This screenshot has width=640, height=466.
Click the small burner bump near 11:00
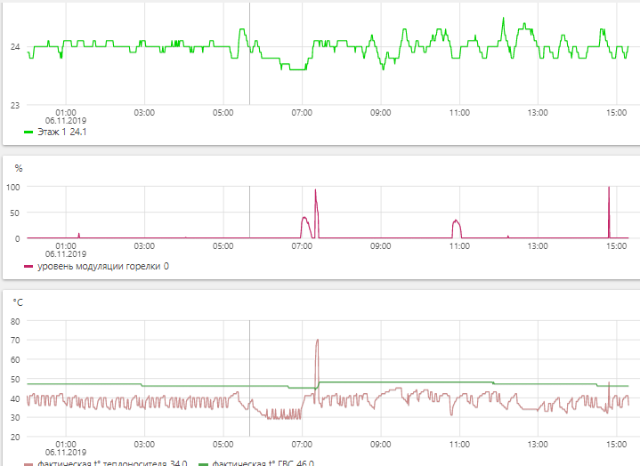[456, 222]
